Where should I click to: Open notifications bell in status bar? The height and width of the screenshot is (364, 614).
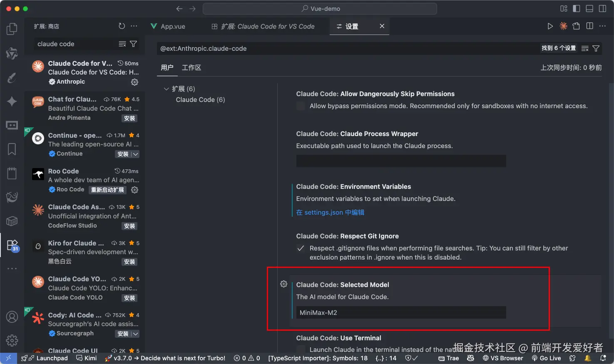(603, 358)
